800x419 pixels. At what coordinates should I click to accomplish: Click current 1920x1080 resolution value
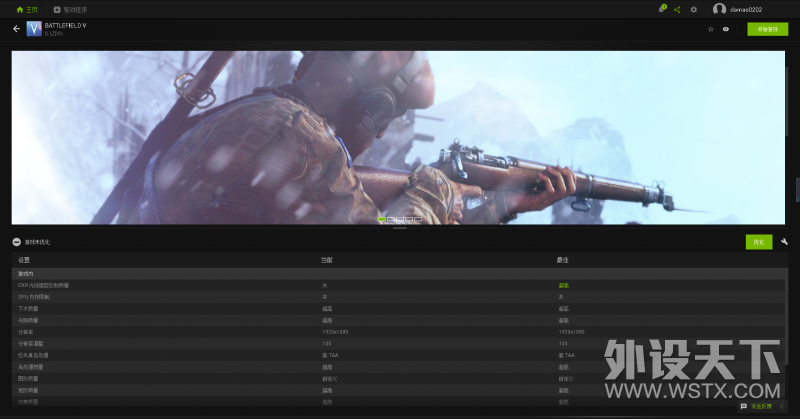tap(335, 332)
